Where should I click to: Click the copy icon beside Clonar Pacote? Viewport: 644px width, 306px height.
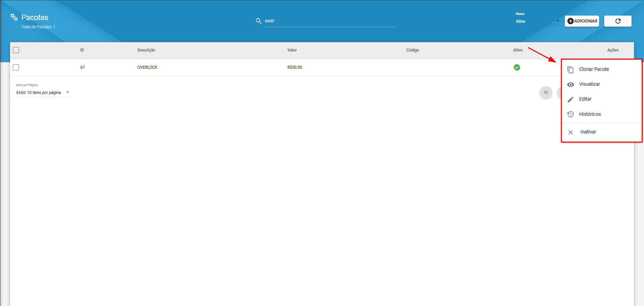pyautogui.click(x=570, y=69)
